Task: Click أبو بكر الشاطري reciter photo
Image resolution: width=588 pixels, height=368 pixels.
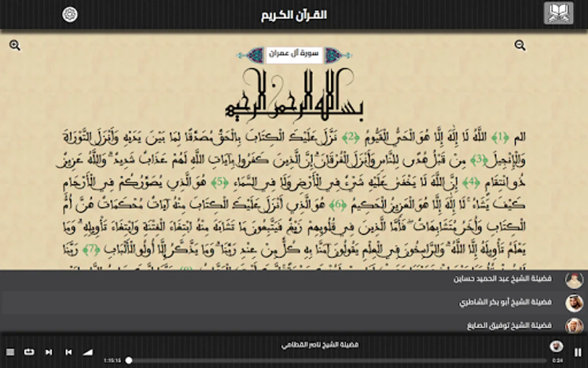Action: (x=574, y=303)
